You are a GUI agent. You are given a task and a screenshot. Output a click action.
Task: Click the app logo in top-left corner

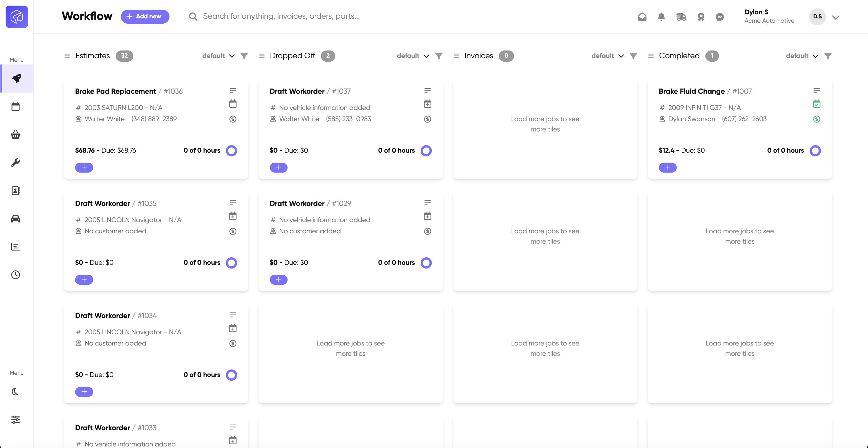(x=17, y=17)
